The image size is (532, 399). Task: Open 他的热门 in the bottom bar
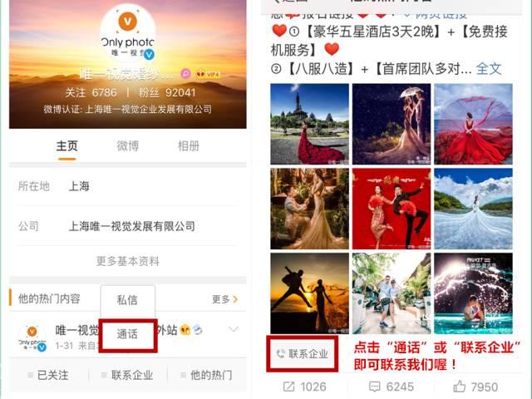click(x=206, y=375)
